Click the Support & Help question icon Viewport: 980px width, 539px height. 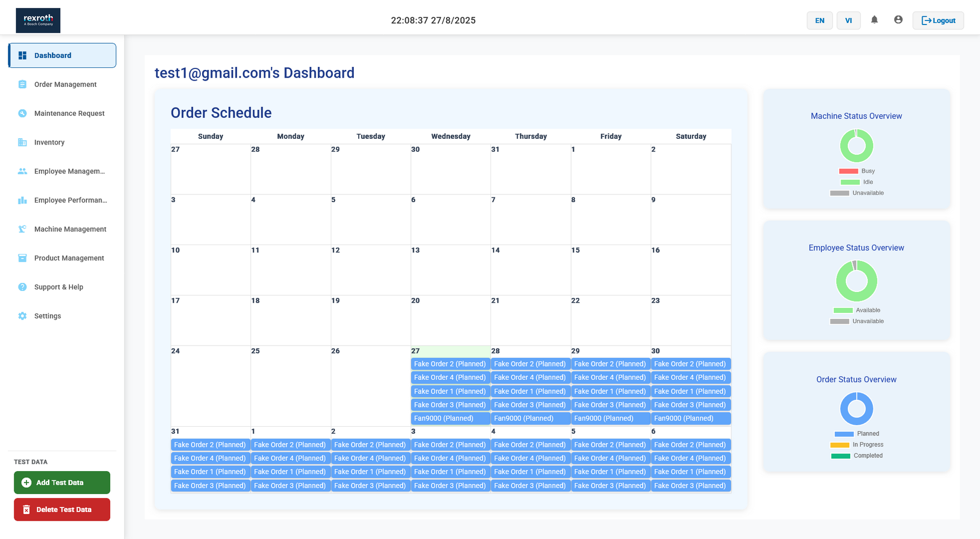click(22, 287)
